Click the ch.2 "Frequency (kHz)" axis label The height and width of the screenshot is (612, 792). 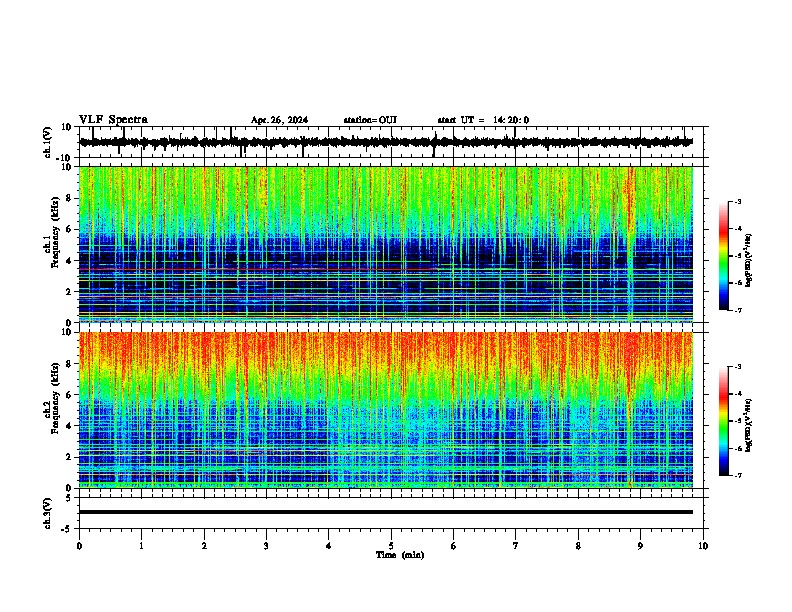(x=54, y=398)
